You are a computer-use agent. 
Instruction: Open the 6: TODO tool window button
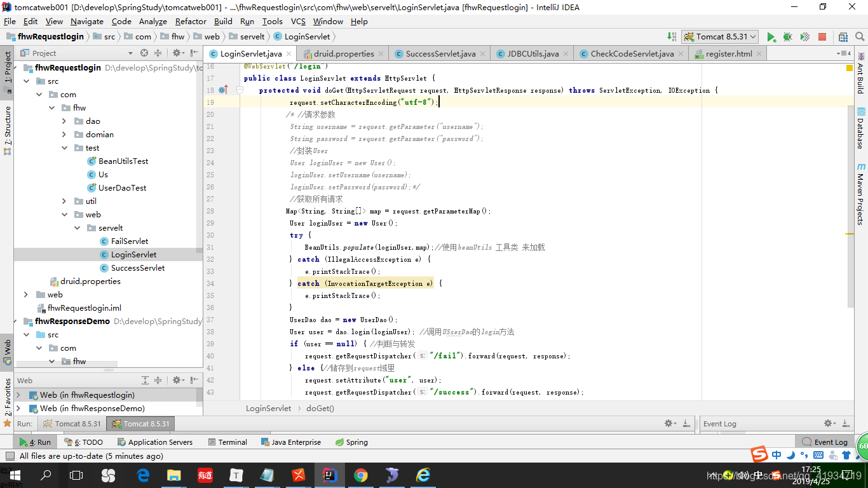(84, 442)
